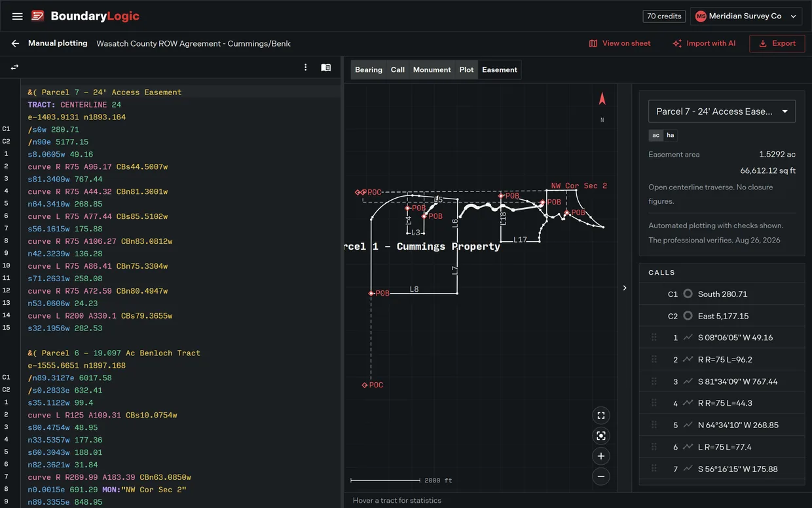Screen dimensions: 812x508
Task: Click code line s8.0605w 49.16
Action: click(x=60, y=154)
